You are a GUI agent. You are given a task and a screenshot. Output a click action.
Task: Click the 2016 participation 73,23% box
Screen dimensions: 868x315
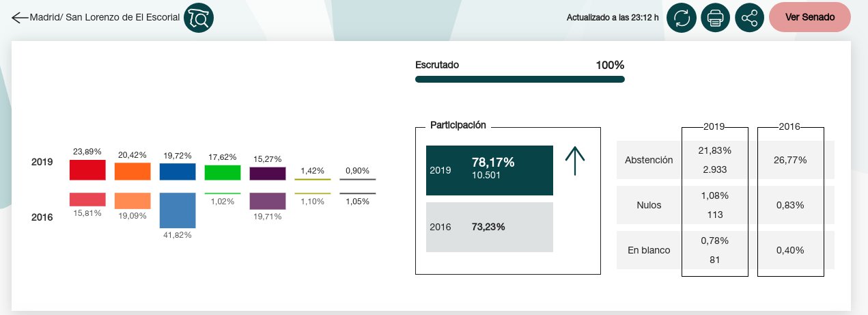[490, 227]
